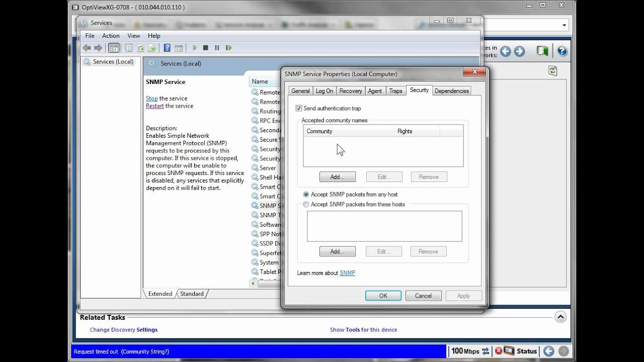Viewport: 644px width, 362px height.
Task: Click the Request timed out status message
Action: [121, 351]
